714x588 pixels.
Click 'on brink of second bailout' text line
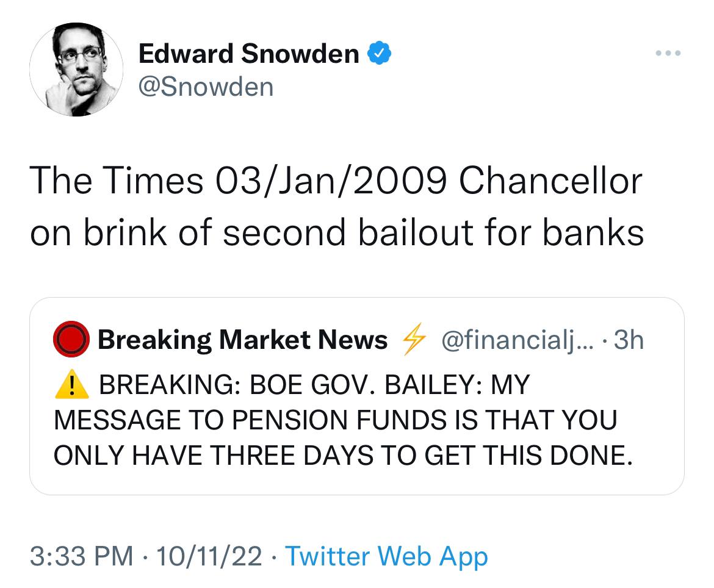(336, 232)
